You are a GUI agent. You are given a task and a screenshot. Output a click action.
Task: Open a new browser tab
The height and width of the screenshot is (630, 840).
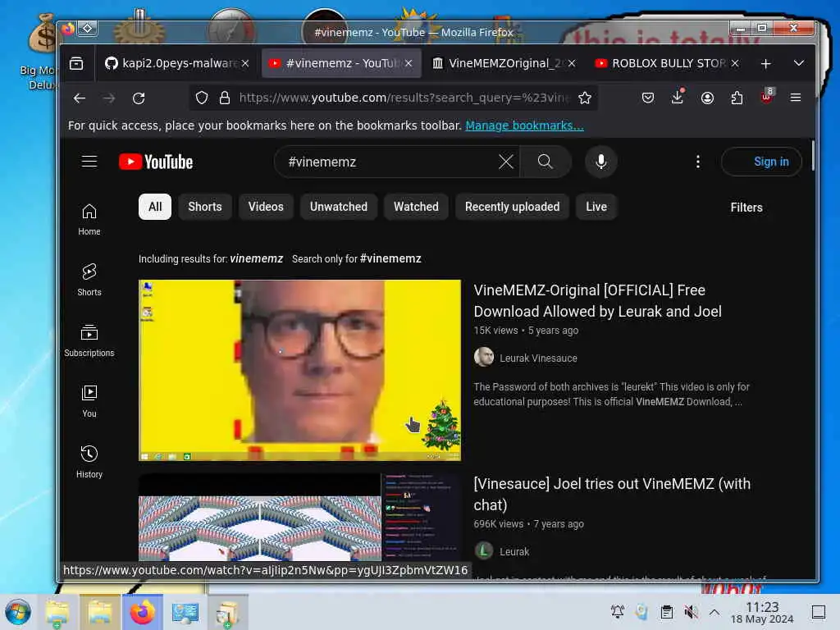(x=765, y=64)
